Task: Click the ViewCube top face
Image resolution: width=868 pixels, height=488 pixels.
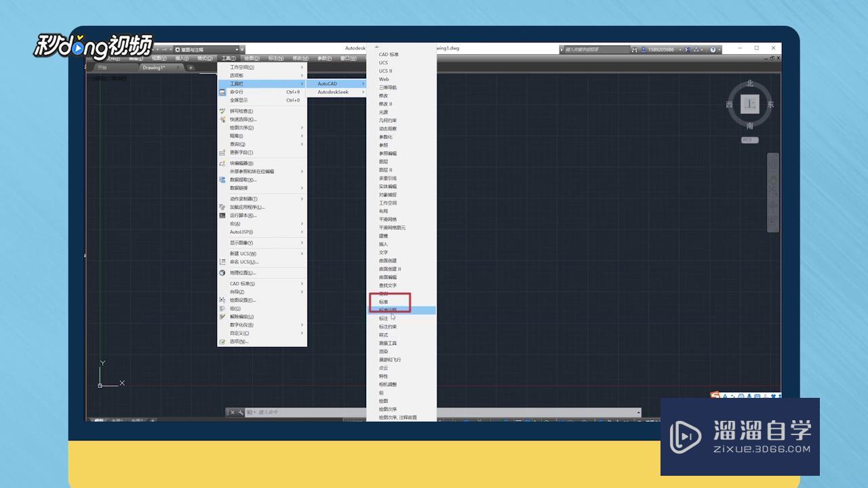Action: point(749,104)
